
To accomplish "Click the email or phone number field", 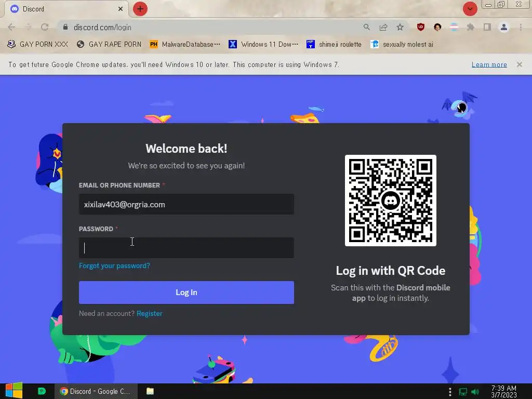I will (187, 204).
